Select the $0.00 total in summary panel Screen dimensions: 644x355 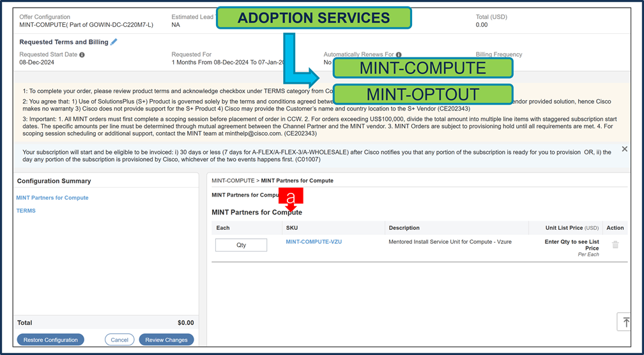pos(186,323)
